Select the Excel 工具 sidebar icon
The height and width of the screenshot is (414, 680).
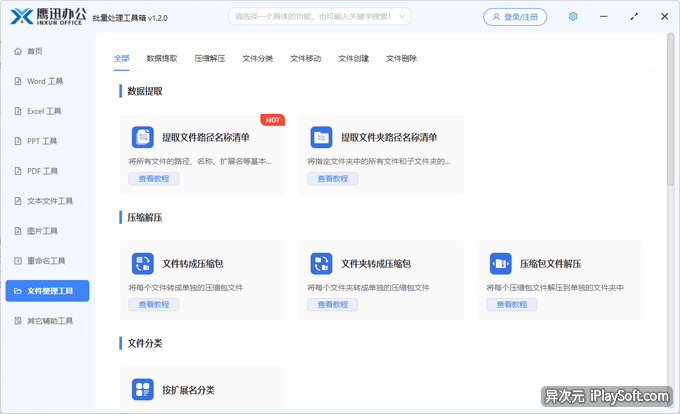(x=18, y=111)
